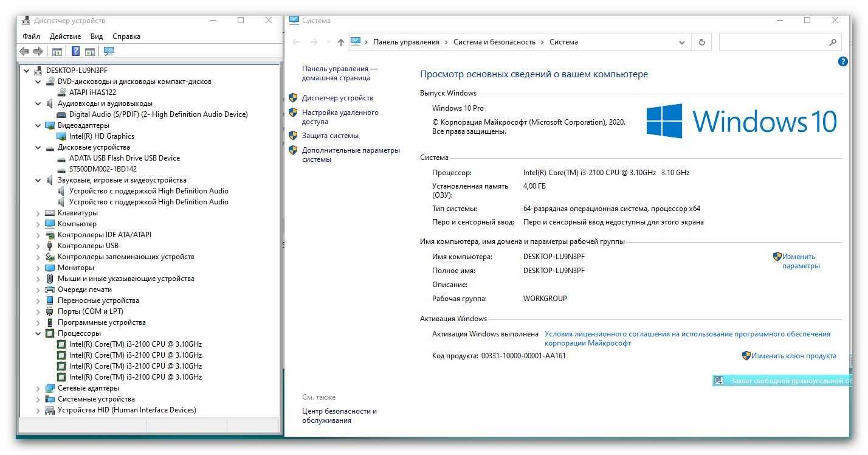The width and height of the screenshot is (868, 455).
Task: Expand the Контроллеры USB category
Action: [x=38, y=246]
